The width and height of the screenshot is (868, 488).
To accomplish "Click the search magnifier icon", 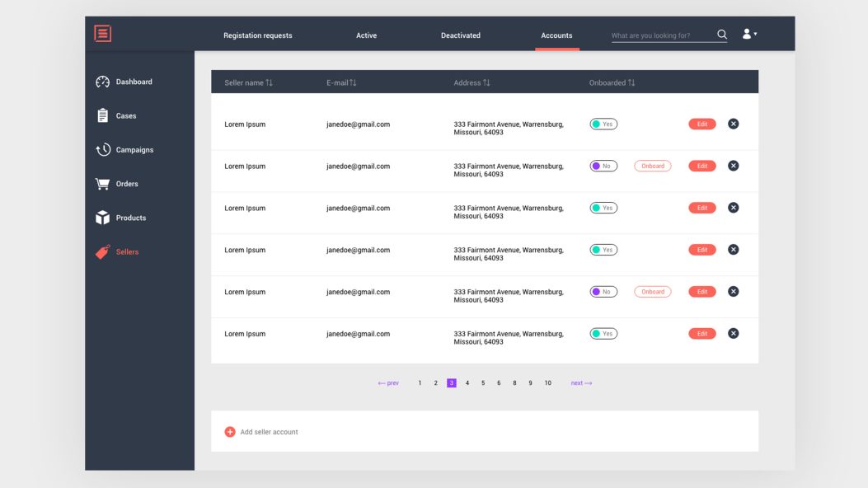I will (x=721, y=34).
